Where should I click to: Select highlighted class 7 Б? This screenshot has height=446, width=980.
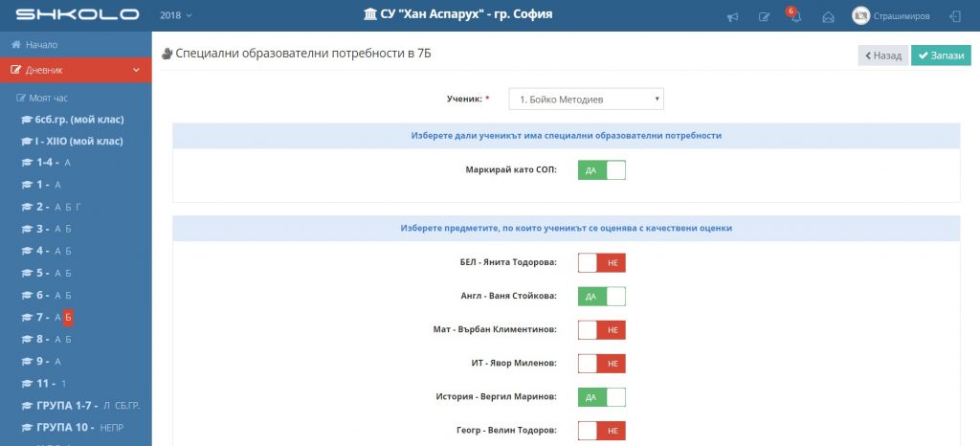click(x=69, y=318)
